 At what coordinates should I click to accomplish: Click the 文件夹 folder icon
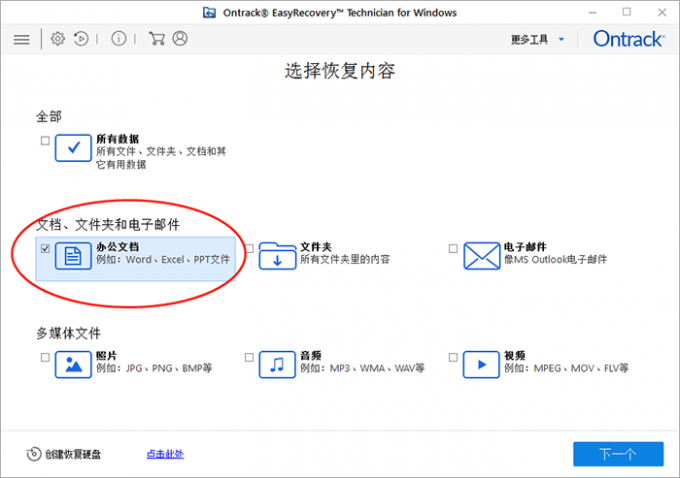[x=277, y=256]
